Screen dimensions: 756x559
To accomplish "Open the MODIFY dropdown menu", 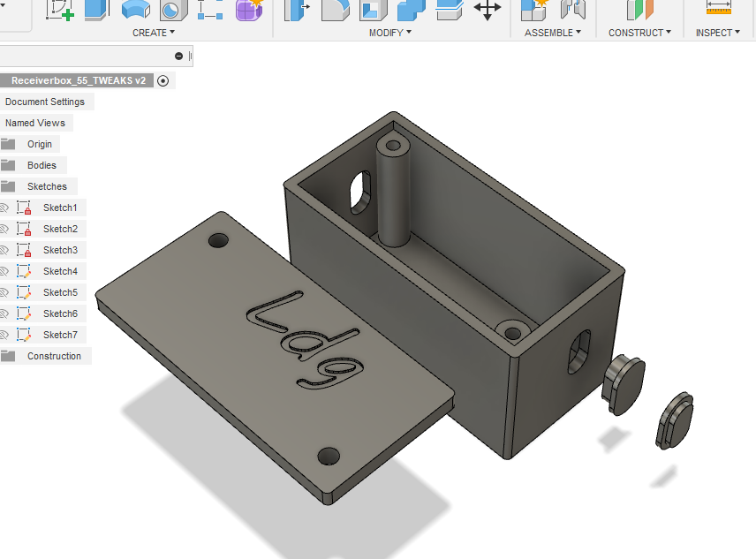I will (x=389, y=33).
